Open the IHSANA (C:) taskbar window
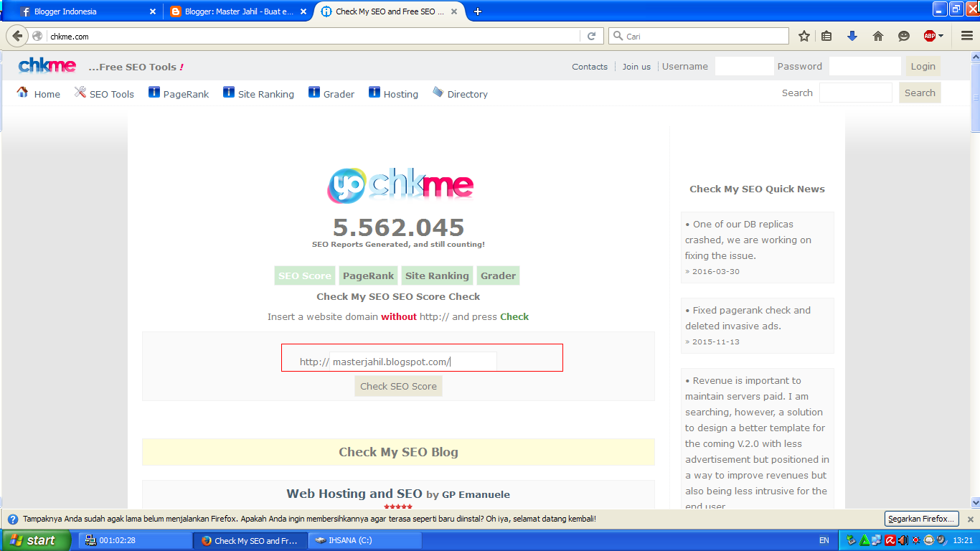The width and height of the screenshot is (980, 551). [365, 540]
